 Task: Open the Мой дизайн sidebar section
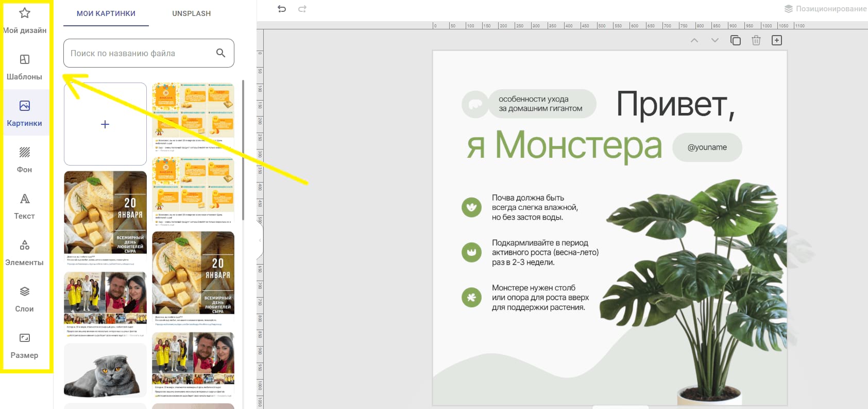click(x=25, y=21)
